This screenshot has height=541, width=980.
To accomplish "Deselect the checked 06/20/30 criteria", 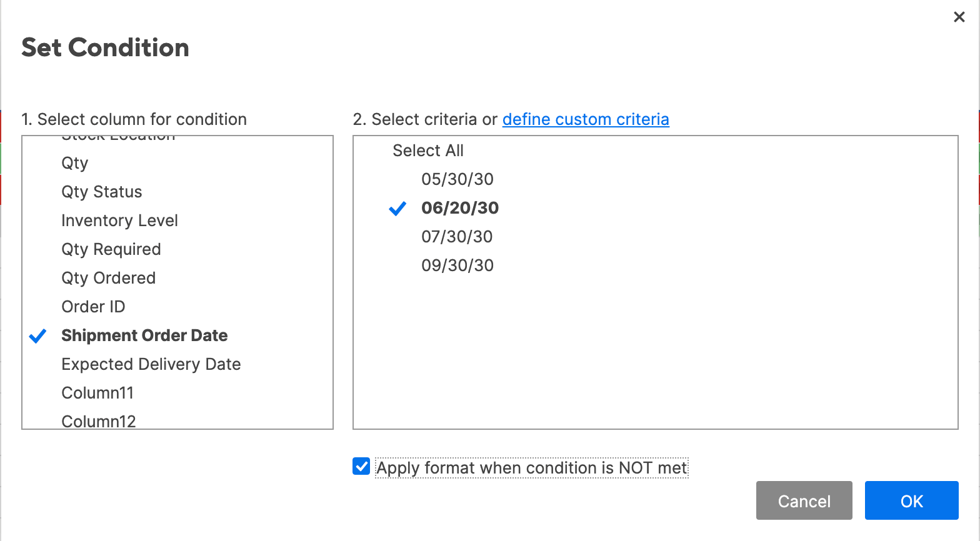I will pyautogui.click(x=459, y=208).
